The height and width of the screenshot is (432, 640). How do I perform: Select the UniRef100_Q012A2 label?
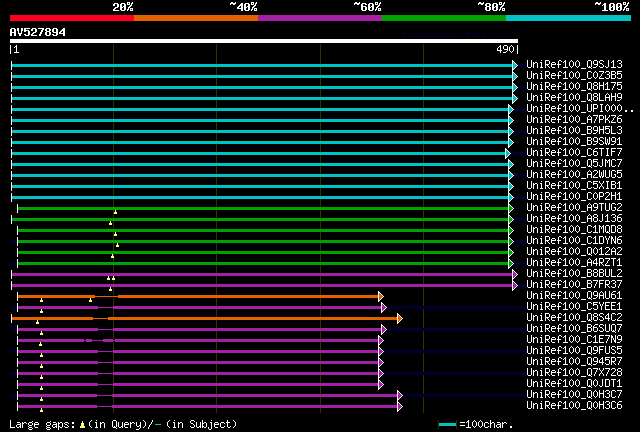point(574,252)
